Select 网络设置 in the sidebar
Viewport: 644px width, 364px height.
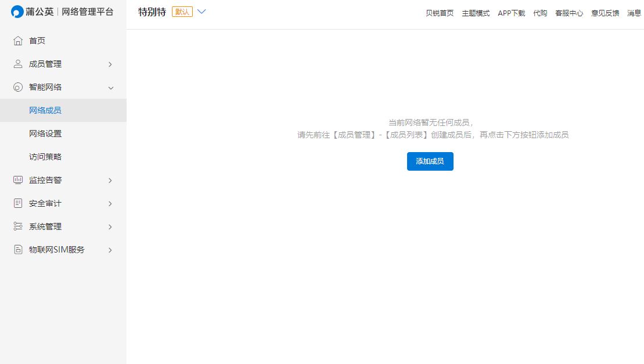point(45,134)
